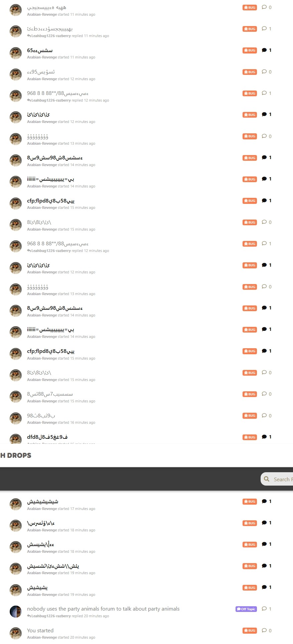Click the avatar beside 'nobody uses the party animals' thread
Image resolution: width=293 pixels, height=644 pixels.
(x=15, y=612)
